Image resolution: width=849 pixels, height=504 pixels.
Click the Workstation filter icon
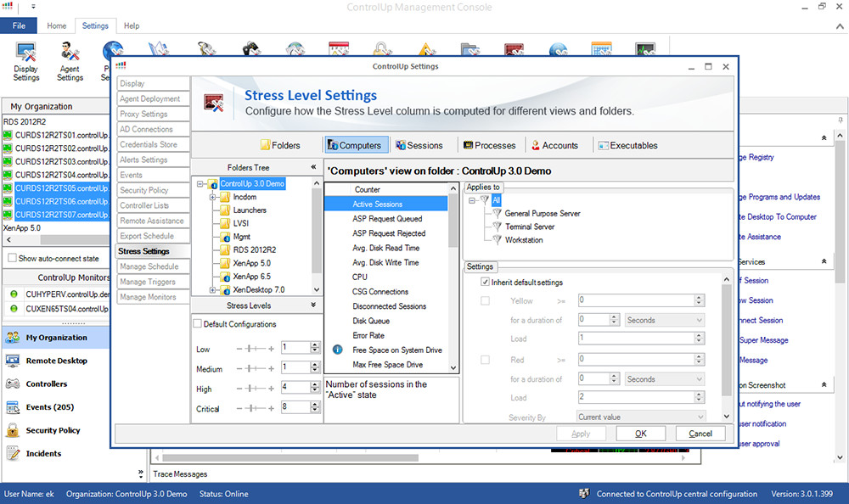click(x=497, y=239)
